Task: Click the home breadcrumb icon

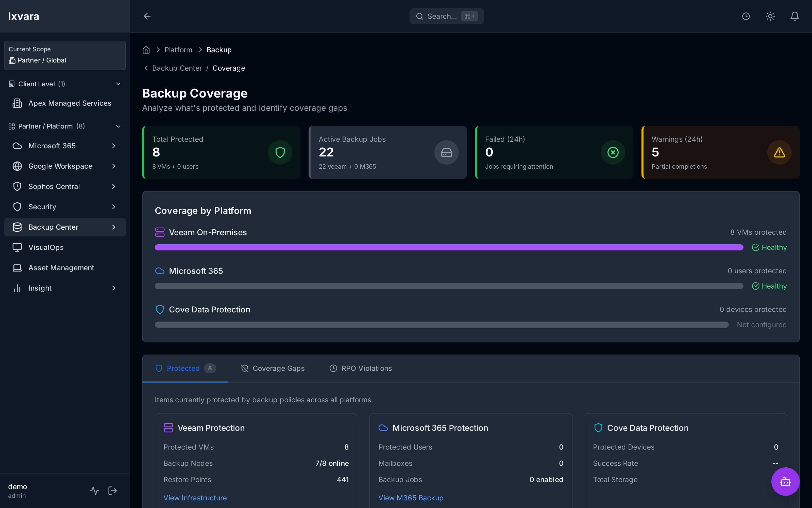Action: (x=146, y=50)
